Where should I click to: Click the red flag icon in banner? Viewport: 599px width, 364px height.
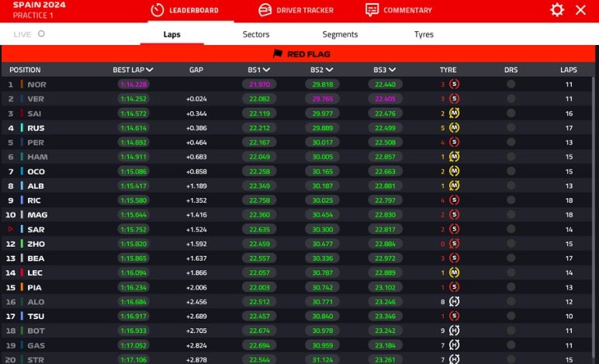click(278, 54)
